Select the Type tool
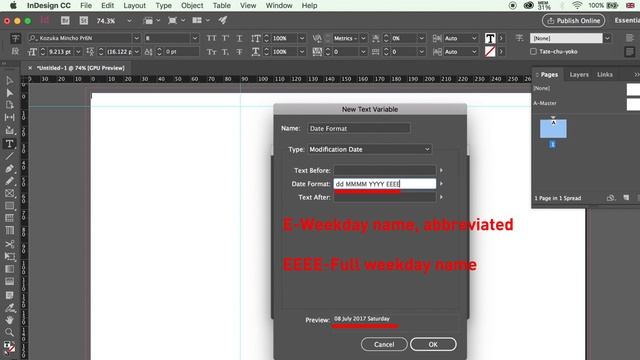The width and height of the screenshot is (640, 360). [x=9, y=144]
